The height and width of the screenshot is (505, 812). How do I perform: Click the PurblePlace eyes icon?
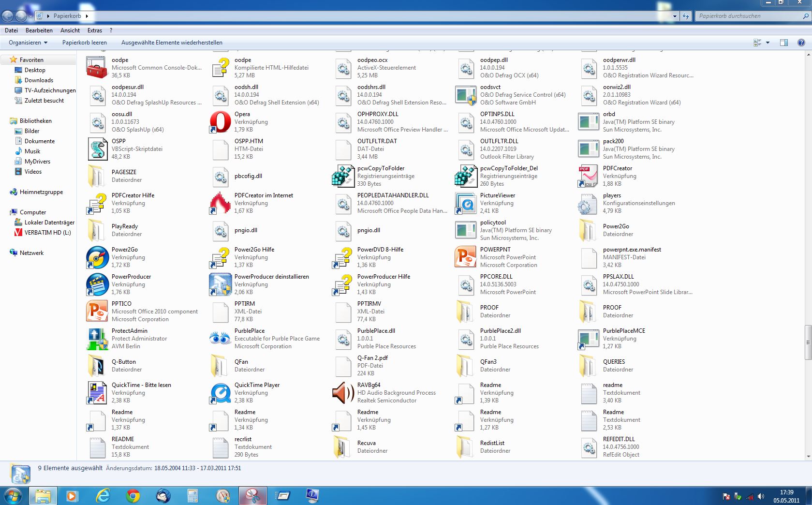click(221, 339)
